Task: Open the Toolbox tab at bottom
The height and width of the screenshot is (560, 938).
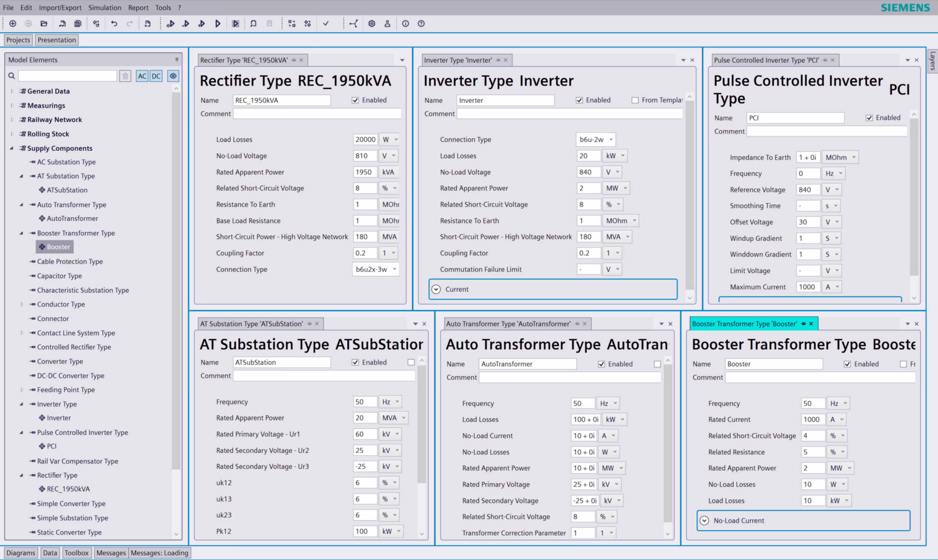Action: point(76,553)
